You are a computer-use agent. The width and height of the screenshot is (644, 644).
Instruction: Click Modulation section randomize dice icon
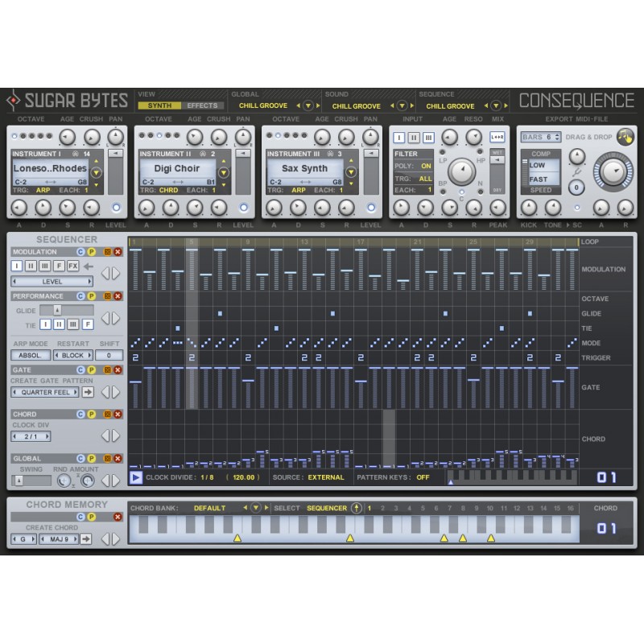point(106,252)
